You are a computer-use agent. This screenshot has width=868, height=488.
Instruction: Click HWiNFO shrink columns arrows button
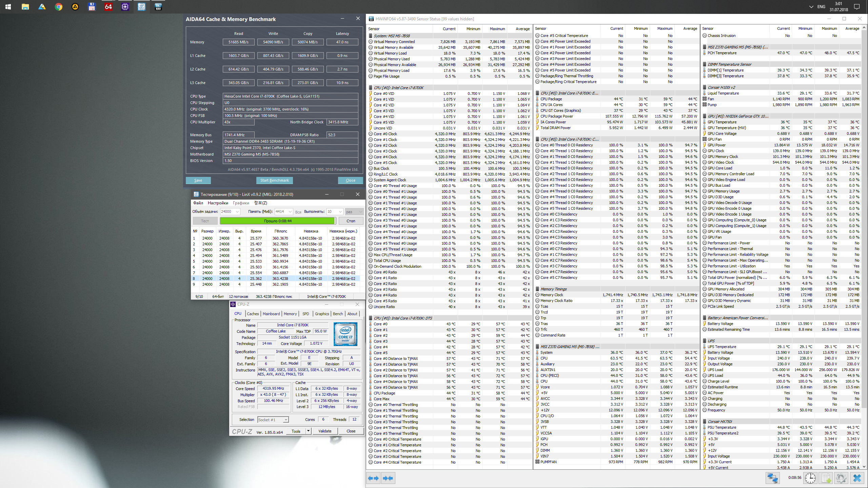[x=388, y=478]
